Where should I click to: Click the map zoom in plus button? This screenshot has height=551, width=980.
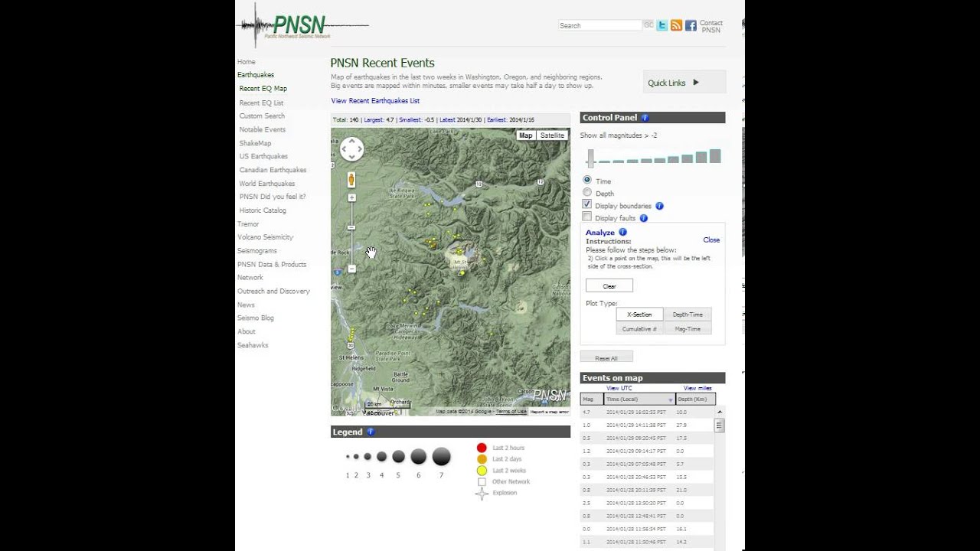pos(352,198)
